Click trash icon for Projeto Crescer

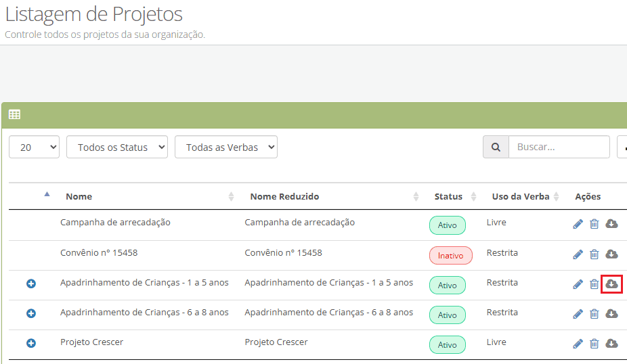(x=594, y=344)
